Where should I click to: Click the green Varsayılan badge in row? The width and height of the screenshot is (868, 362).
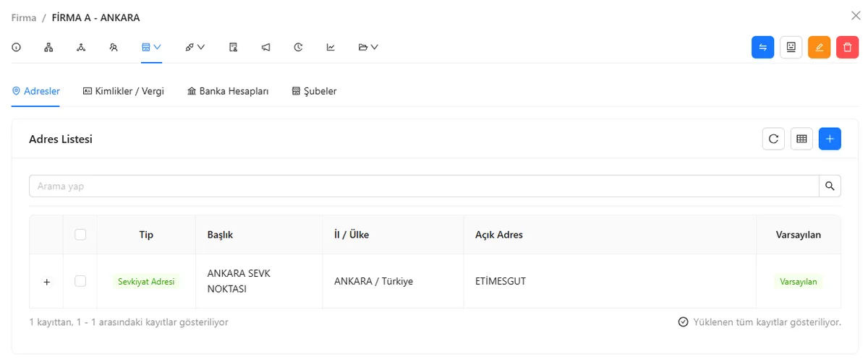point(798,282)
